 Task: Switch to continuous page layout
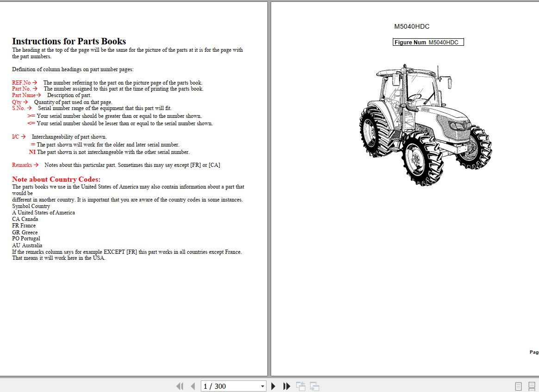tap(532, 386)
